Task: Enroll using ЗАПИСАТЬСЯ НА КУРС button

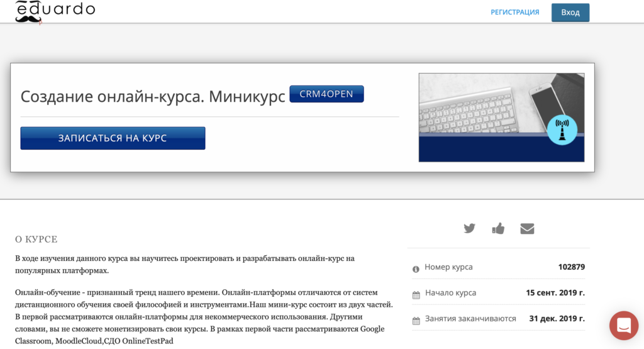Action: (x=113, y=138)
